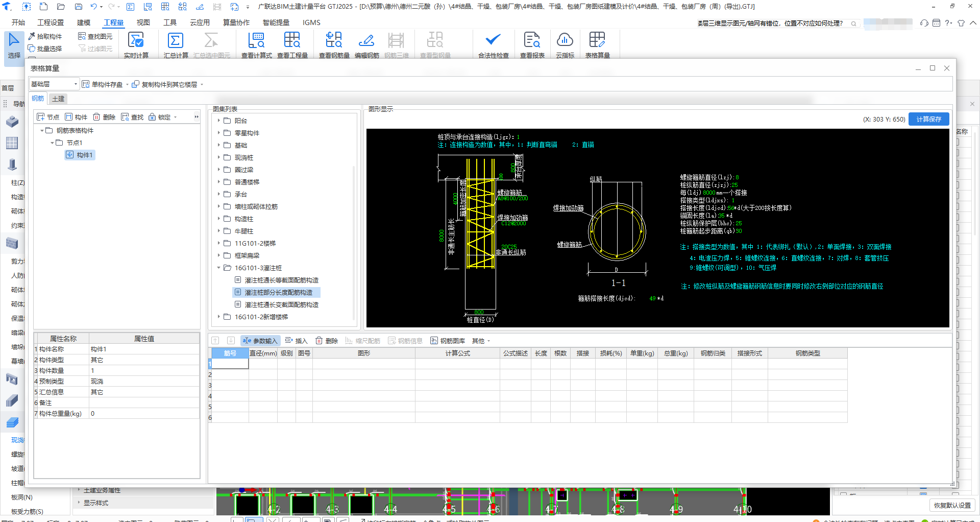
Task: Open the 智能提量 ribbon tab
Action: pos(276,22)
